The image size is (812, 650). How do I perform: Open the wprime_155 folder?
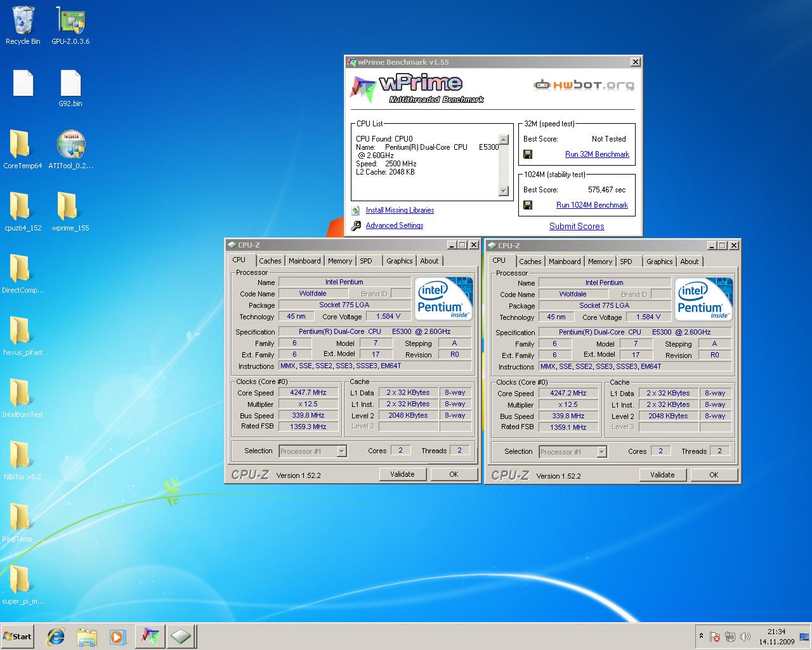click(x=70, y=212)
